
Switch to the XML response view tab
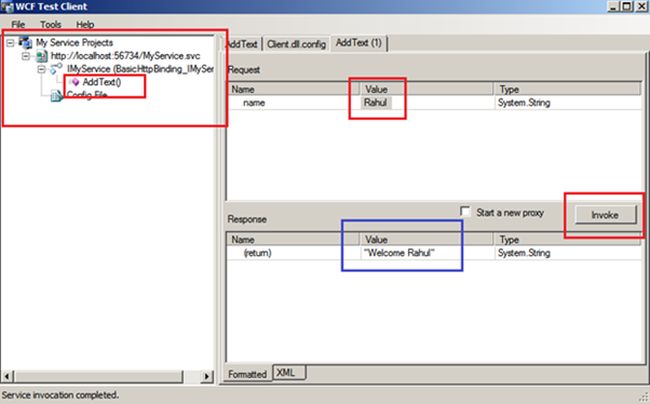click(289, 373)
